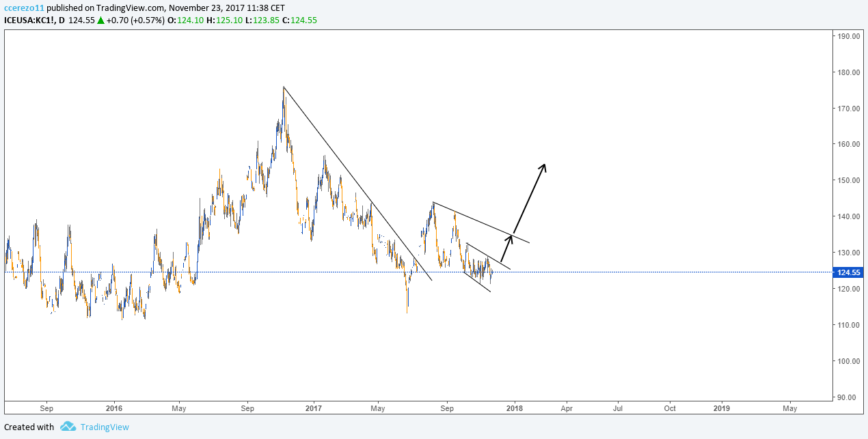Click the 2017 label on time axis
The image size is (868, 439).
pos(314,408)
